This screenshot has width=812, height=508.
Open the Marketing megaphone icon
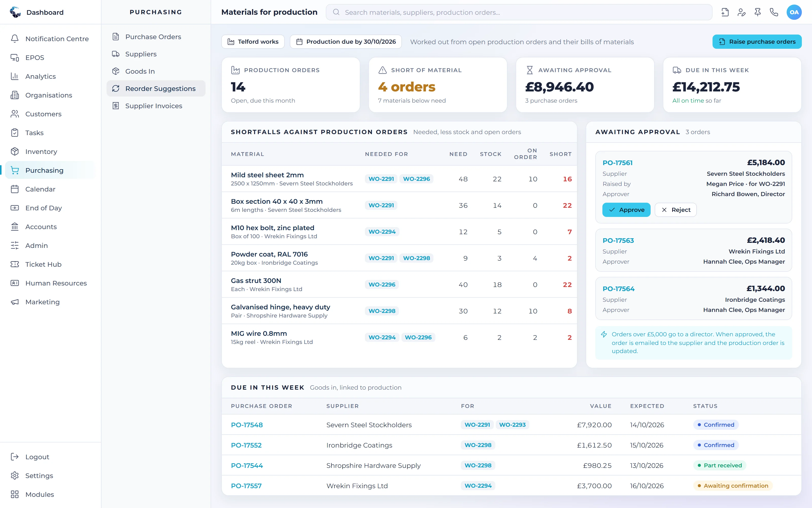point(15,302)
